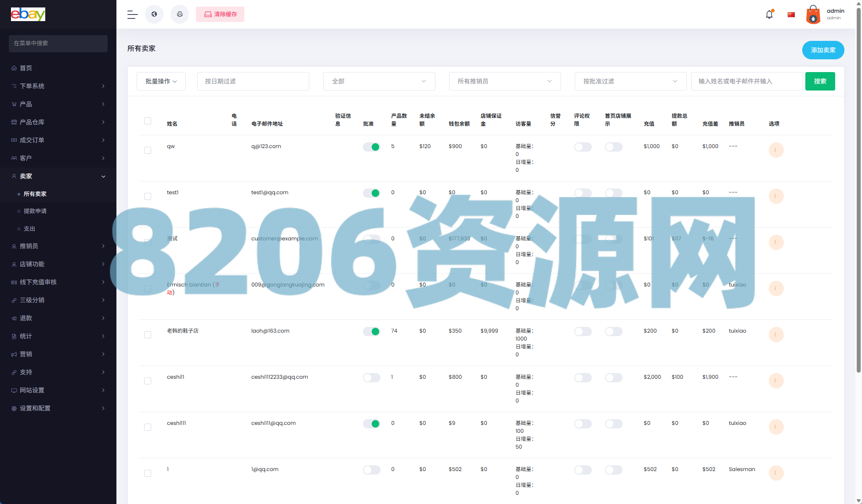
Task: Open the notifications bell
Action: [x=769, y=15]
